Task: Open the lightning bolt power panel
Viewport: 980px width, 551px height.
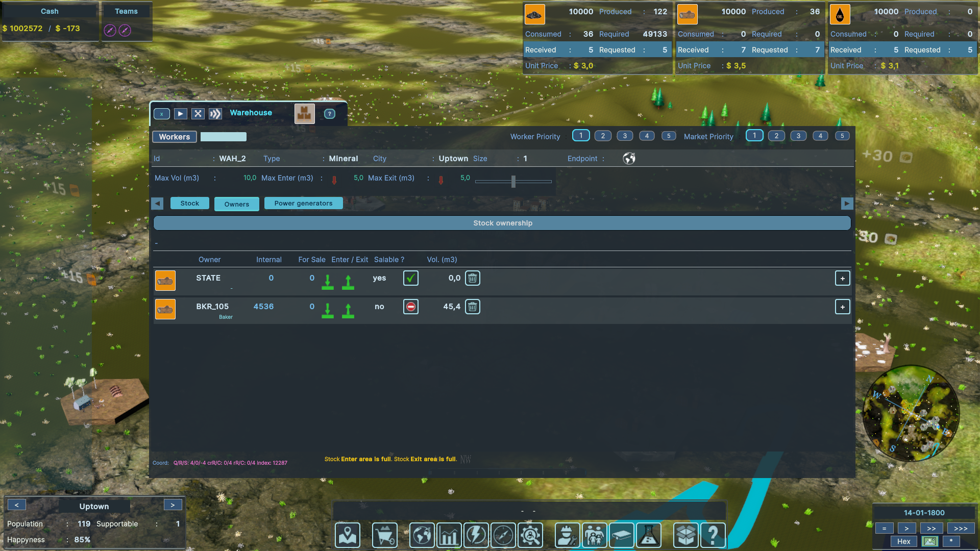Action: pyautogui.click(x=476, y=535)
